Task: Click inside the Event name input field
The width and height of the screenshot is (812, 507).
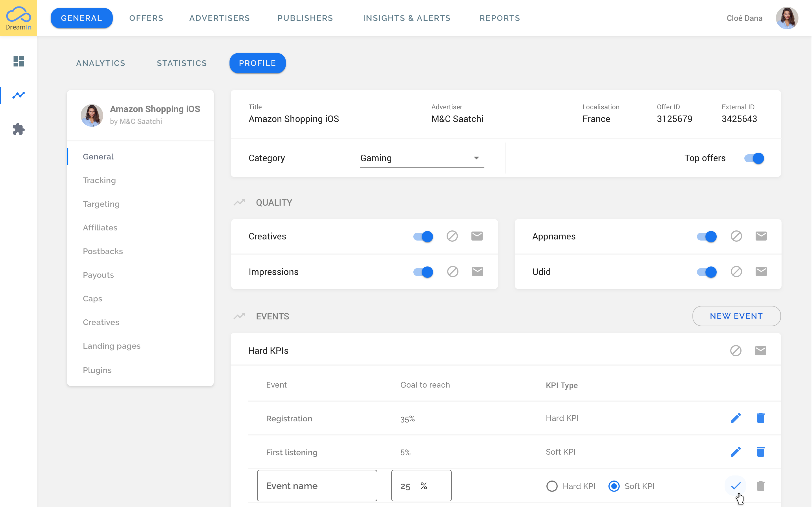Action: pos(317,485)
